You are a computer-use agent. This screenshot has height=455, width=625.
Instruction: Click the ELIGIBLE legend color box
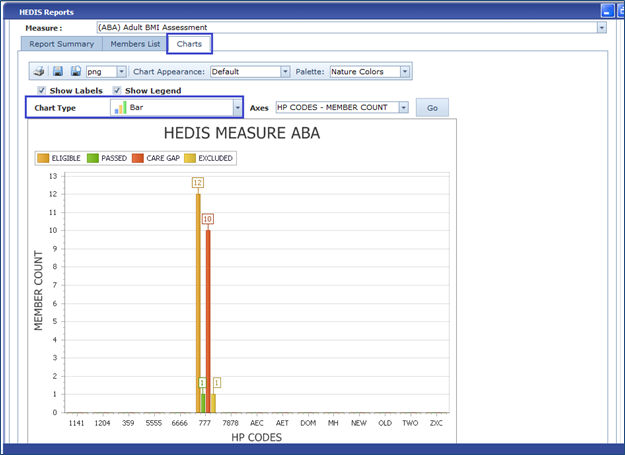coord(45,158)
